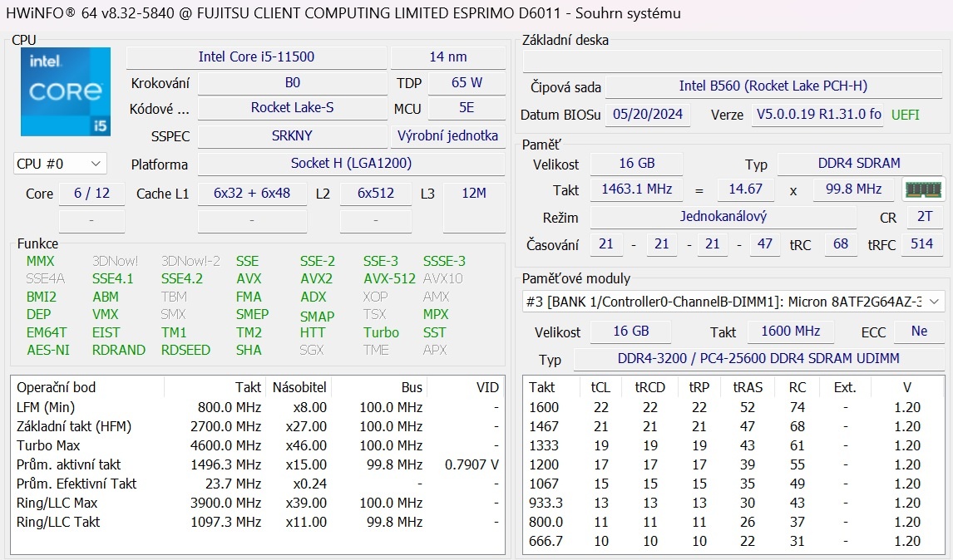Click the BIOS date field 05/20/2024
This screenshot has height=560, width=953.
647,115
